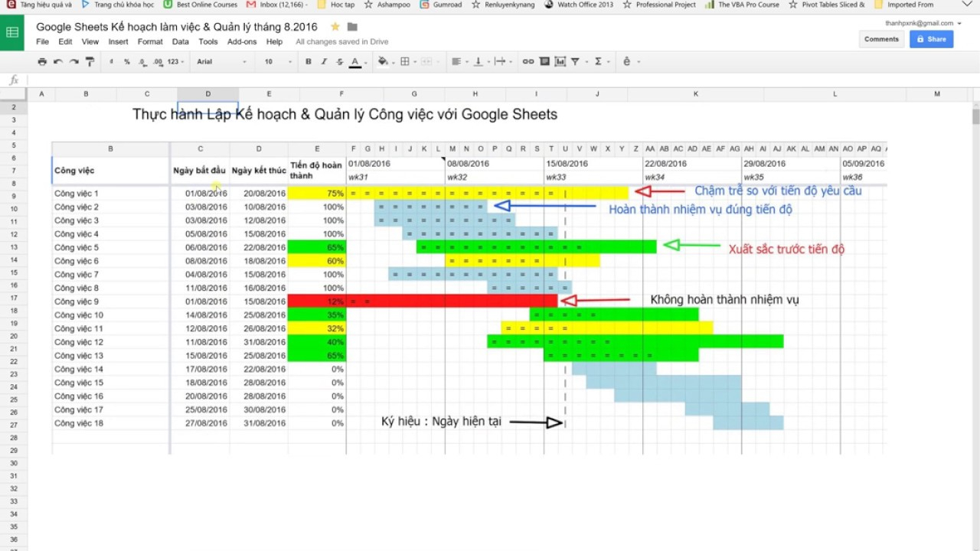Open the Edit menu

click(x=65, y=41)
